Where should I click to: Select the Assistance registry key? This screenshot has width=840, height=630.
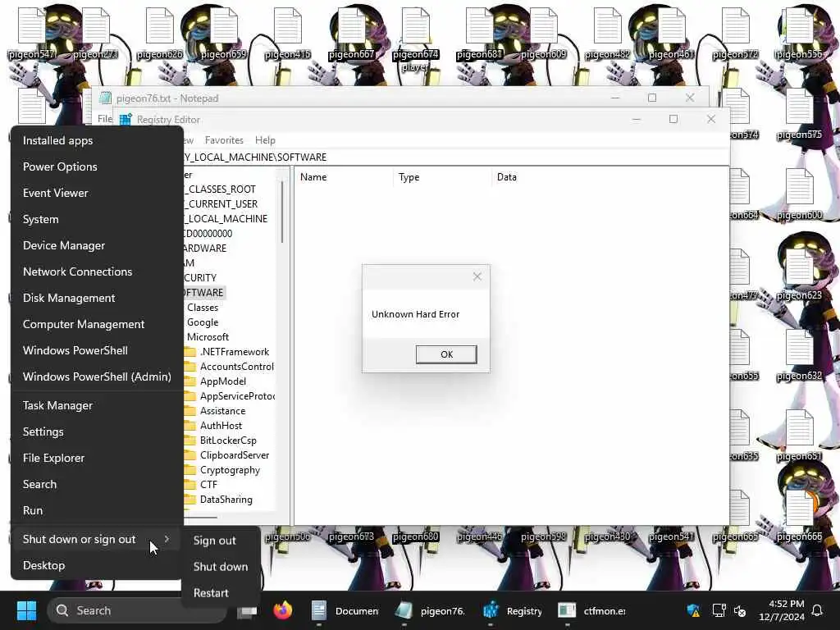223,411
